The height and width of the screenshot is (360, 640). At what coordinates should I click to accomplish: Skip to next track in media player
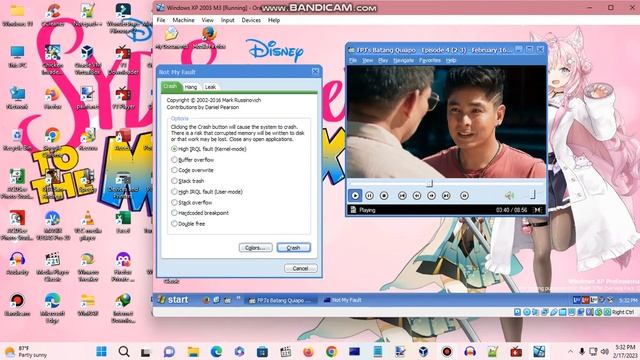pyautogui.click(x=446, y=196)
